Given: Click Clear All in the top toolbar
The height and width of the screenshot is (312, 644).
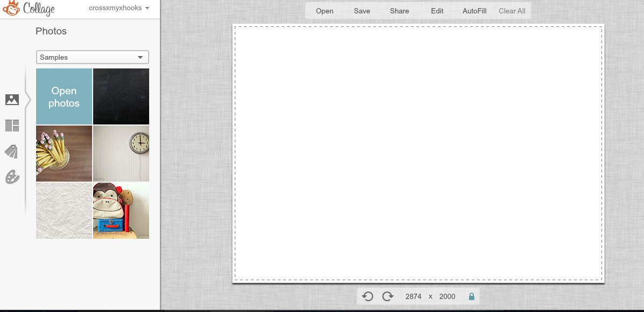Looking at the screenshot, I should point(512,11).
